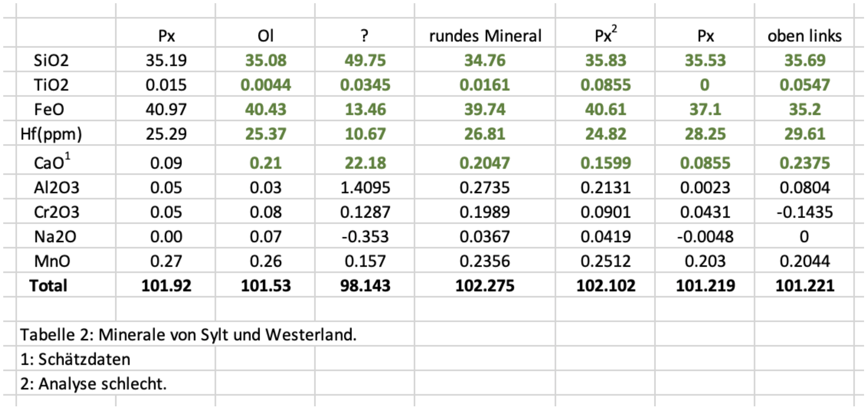This screenshot has height=411, width=868.
Task: Click the total value 98.143
Action: click(x=365, y=286)
